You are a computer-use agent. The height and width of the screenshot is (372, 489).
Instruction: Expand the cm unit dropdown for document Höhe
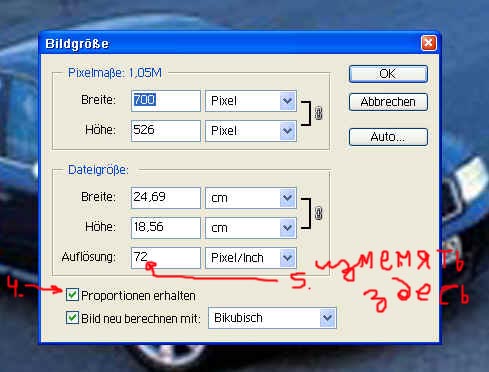click(x=251, y=228)
